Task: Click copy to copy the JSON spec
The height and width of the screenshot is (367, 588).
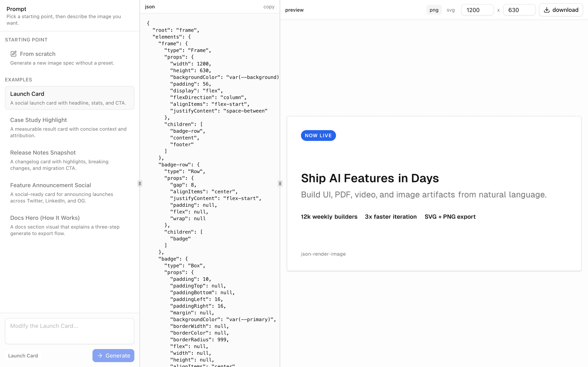Action: (x=269, y=7)
